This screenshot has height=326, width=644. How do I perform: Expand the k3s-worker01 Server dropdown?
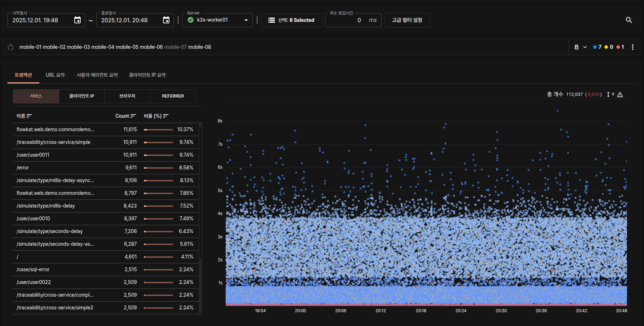(217, 20)
